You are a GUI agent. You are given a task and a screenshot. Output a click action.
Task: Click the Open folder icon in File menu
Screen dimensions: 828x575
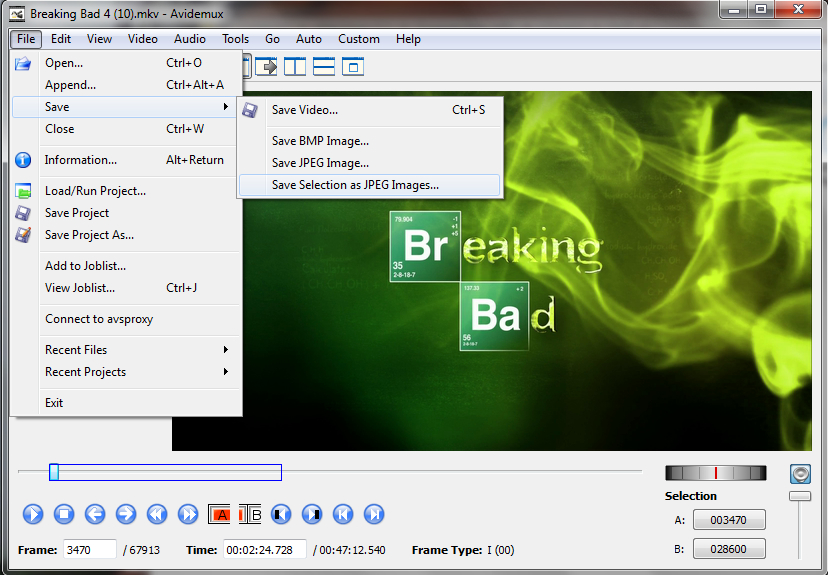[x=23, y=63]
